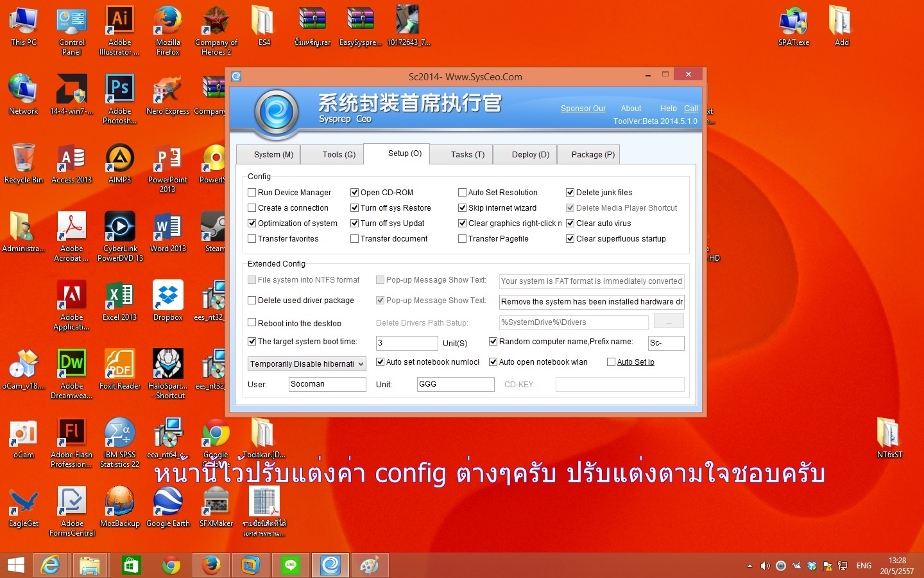Open Adobe Dreamweaver desktop icon

71,374
